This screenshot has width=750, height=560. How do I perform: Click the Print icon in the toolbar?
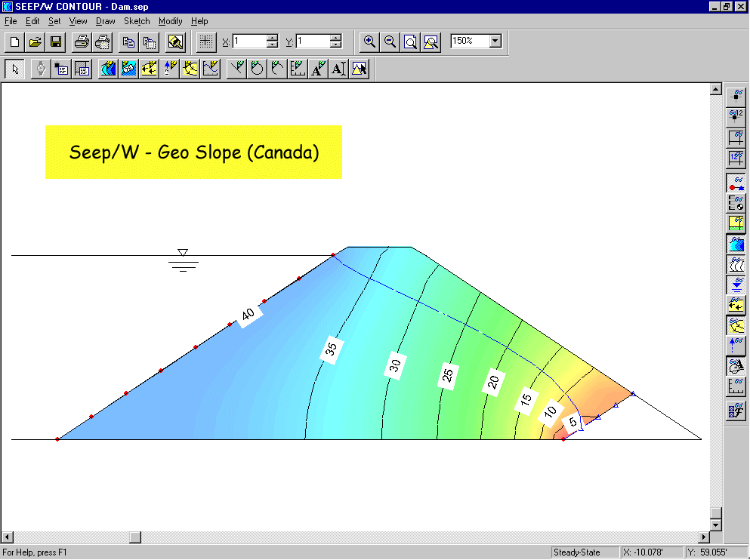82,42
